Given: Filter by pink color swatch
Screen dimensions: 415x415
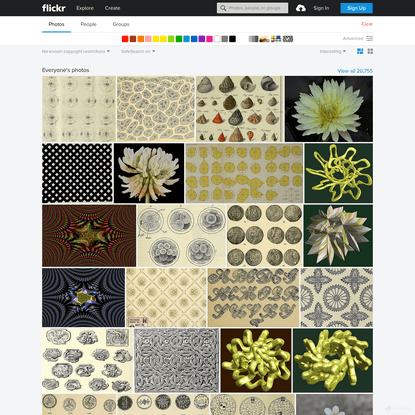Looking at the screenshot, I should [x=148, y=39].
